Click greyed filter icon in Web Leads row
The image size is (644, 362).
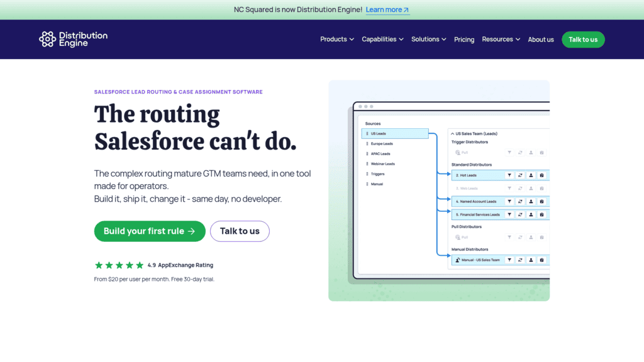click(x=509, y=189)
